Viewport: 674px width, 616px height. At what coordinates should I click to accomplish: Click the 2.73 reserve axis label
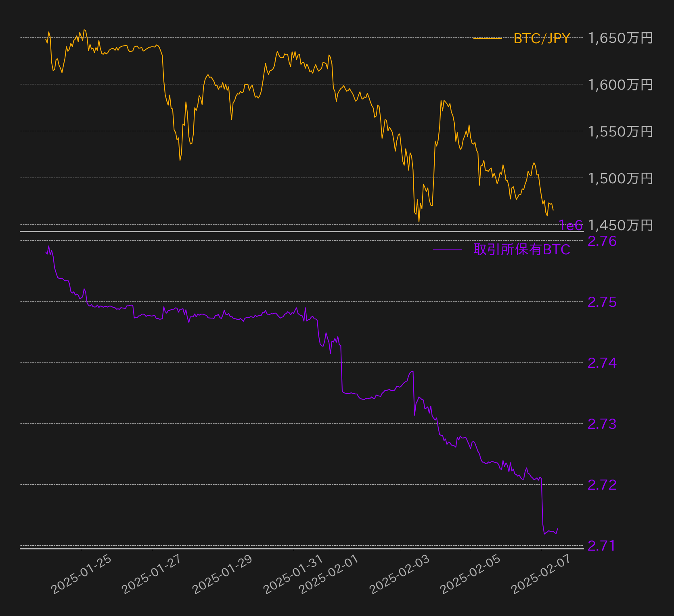click(x=602, y=424)
